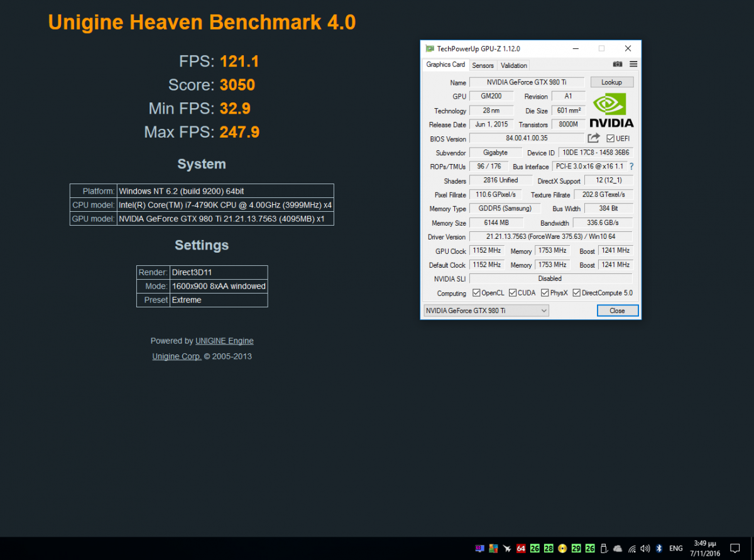Click the Bus Width 384 Bit field

tap(608, 209)
